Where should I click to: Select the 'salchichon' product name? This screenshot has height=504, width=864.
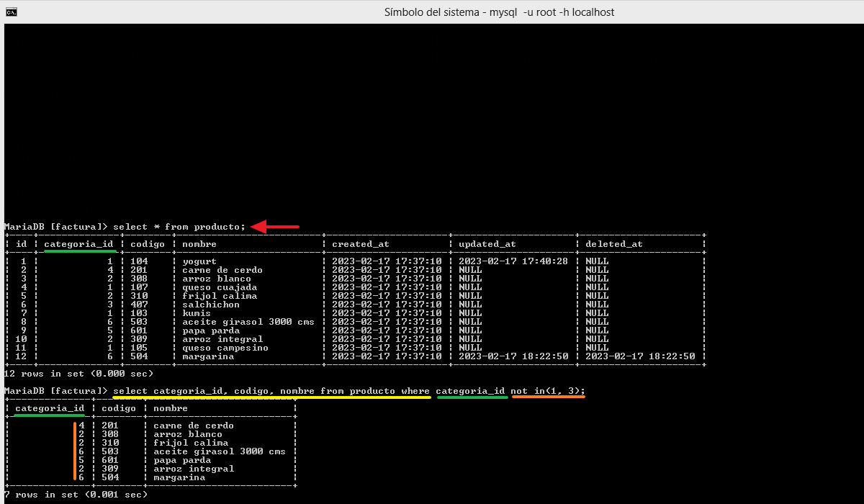coord(201,305)
